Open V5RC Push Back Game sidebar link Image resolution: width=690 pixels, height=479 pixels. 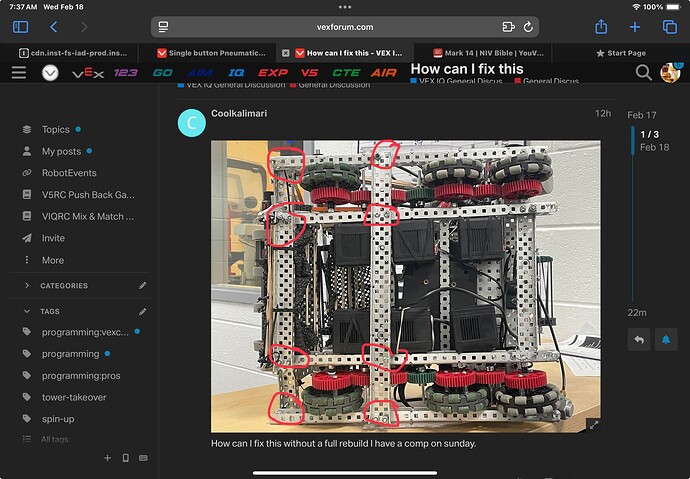(88, 194)
